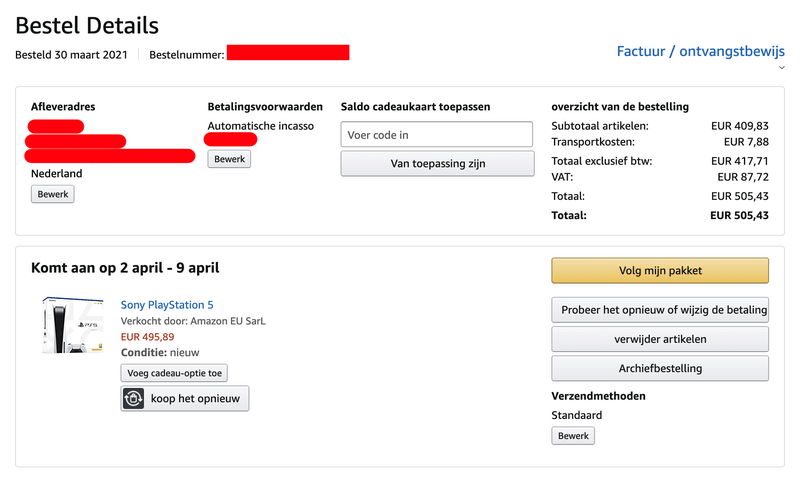This screenshot has width=800, height=485.
Task: Click the Verkocht door Amazon EU SarL text
Action: (193, 321)
